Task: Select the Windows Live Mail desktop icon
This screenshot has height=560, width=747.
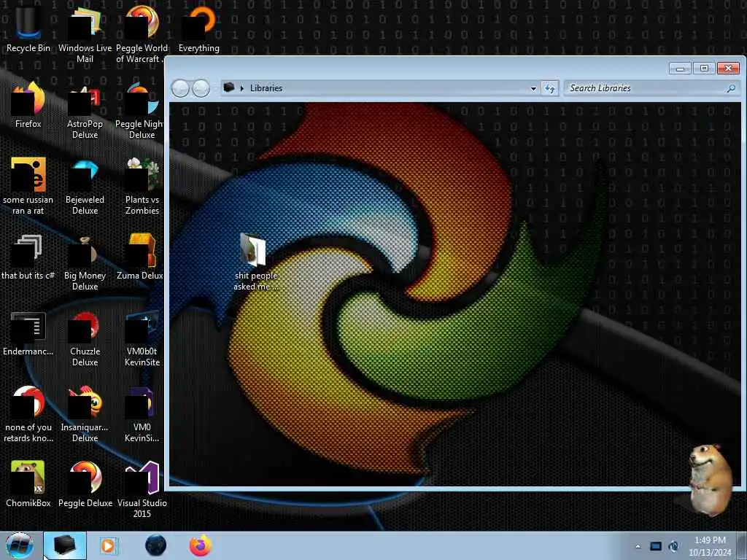Action: 85,34
